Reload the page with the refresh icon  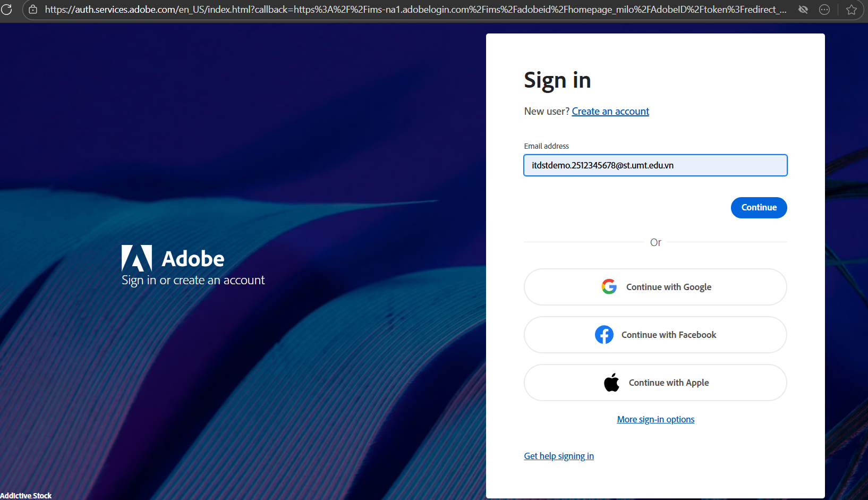click(x=6, y=9)
